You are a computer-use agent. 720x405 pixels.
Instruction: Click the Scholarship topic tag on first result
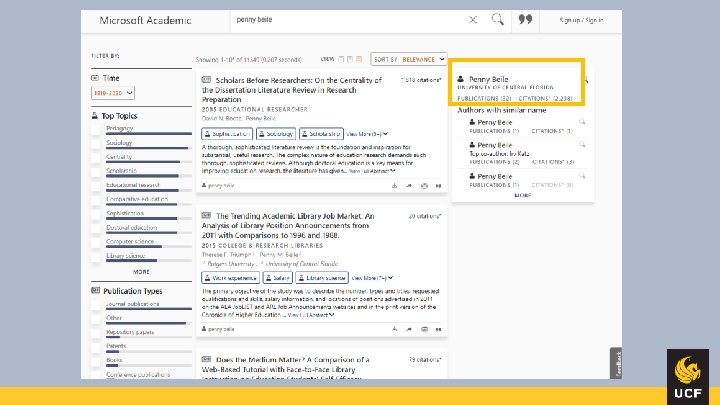tap(321, 134)
